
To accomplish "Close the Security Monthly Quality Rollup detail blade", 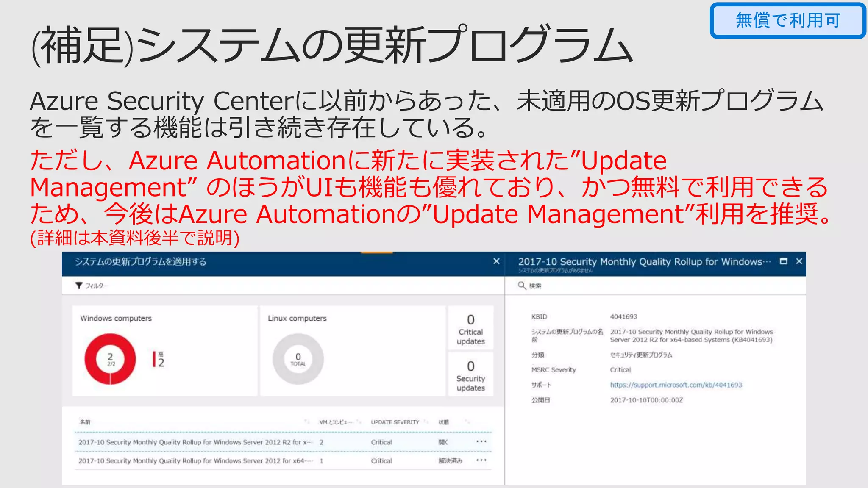I will coord(799,261).
